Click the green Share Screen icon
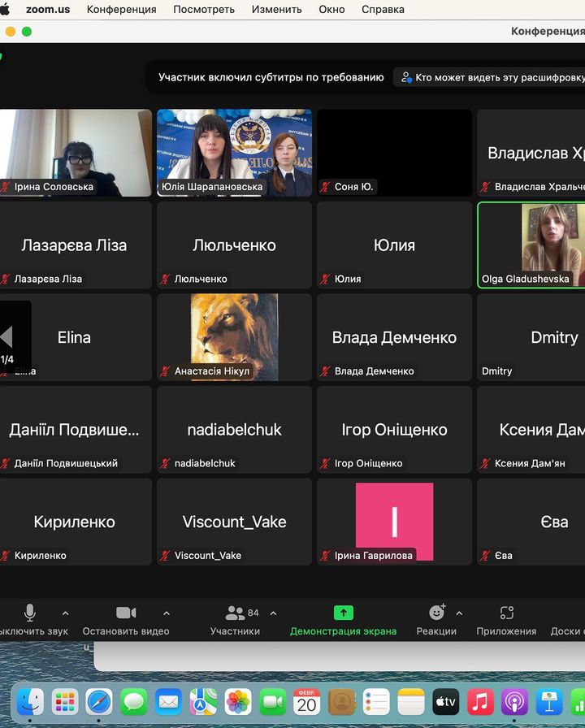Viewport: 585px width, 728px height. coord(344,613)
